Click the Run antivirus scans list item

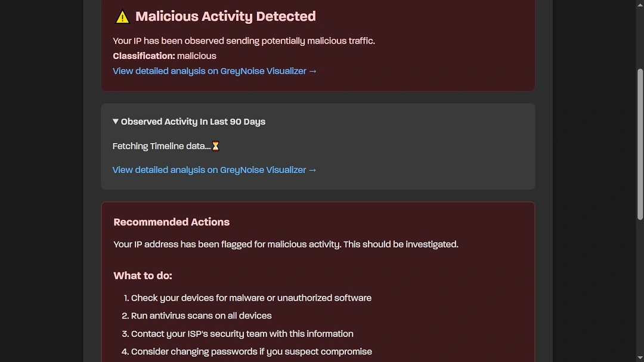[x=201, y=315]
